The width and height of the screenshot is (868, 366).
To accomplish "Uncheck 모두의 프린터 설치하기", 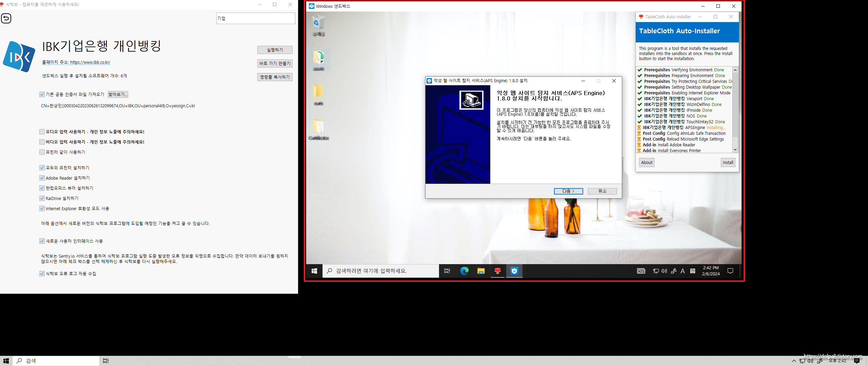I will tap(42, 168).
